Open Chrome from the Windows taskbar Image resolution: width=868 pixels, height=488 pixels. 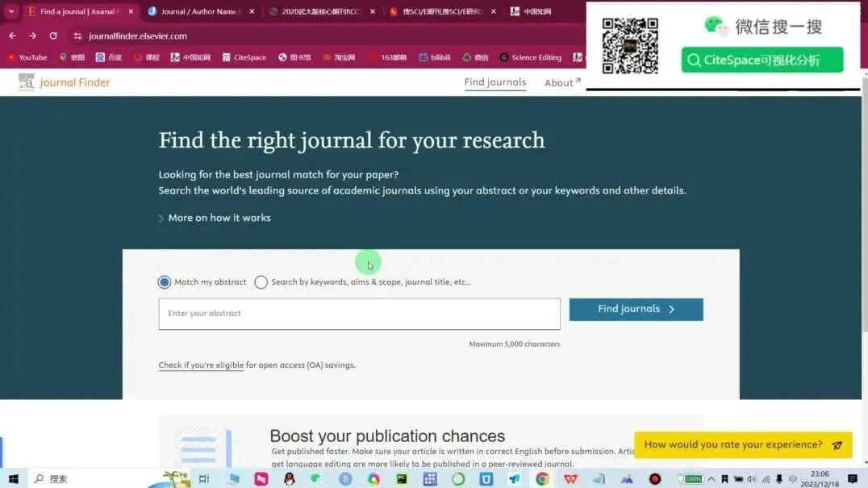click(x=542, y=478)
